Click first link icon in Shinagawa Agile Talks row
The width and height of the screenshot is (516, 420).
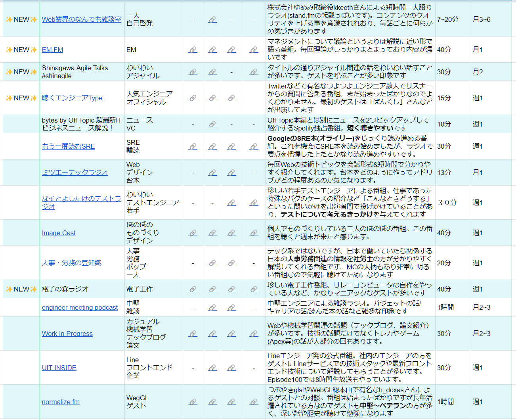pyautogui.click(x=193, y=72)
